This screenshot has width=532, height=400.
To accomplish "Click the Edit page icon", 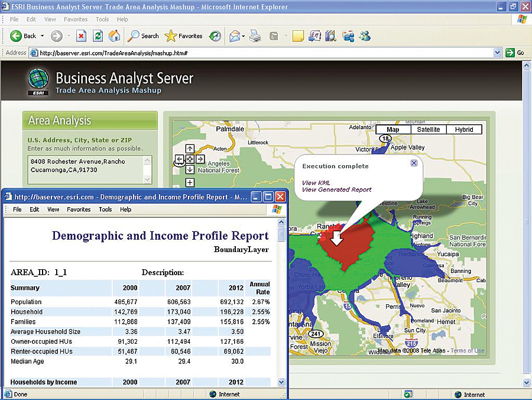I will [x=274, y=36].
